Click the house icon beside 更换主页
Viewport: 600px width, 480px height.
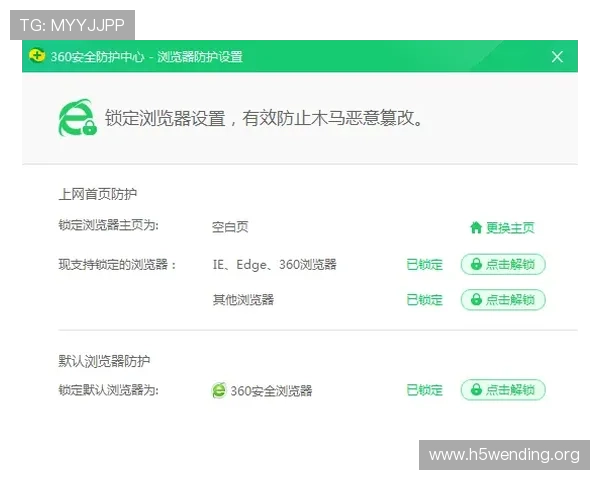(476, 227)
